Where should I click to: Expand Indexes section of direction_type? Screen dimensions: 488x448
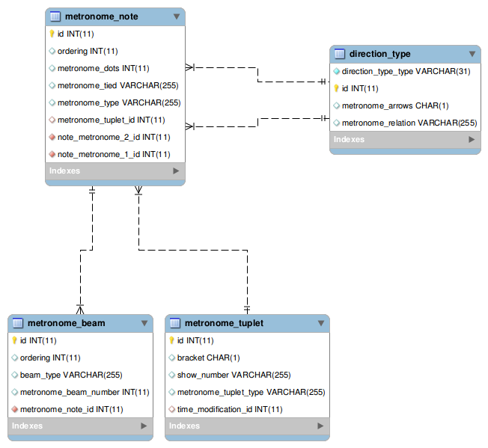[x=472, y=139]
